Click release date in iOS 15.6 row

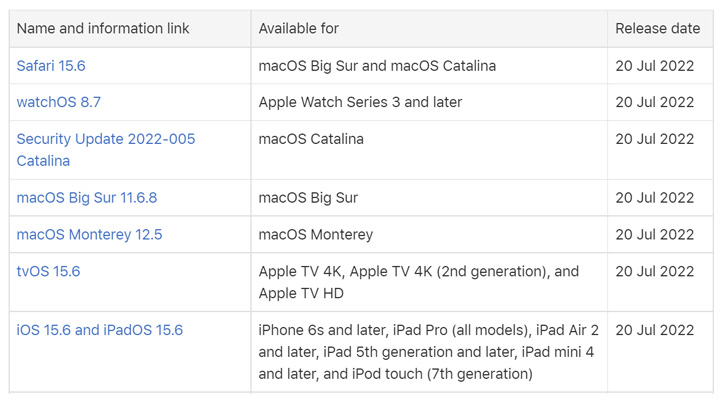pyautogui.click(x=654, y=330)
